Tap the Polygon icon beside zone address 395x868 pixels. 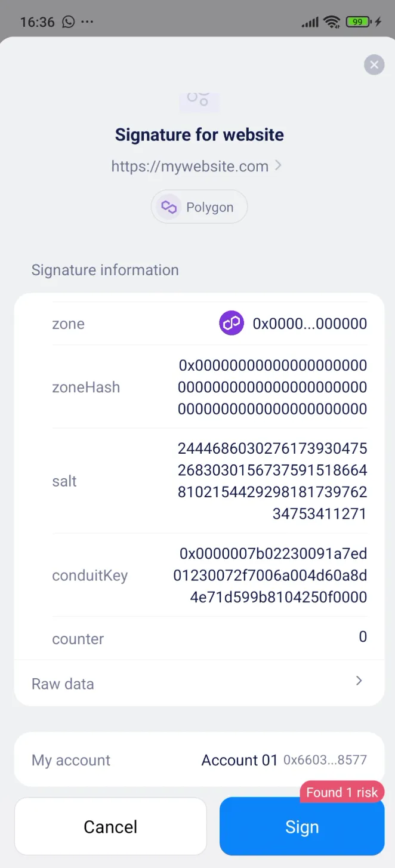coord(232,323)
